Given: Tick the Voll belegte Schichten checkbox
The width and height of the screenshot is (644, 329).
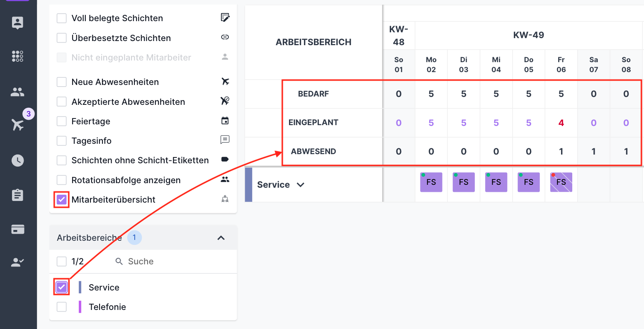Looking at the screenshot, I should [61, 18].
